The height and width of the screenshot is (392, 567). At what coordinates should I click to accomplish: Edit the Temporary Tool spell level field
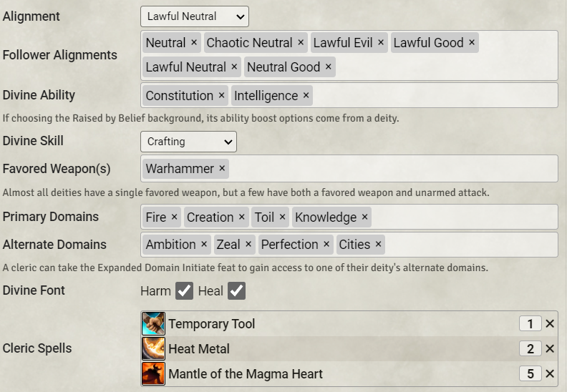click(530, 324)
